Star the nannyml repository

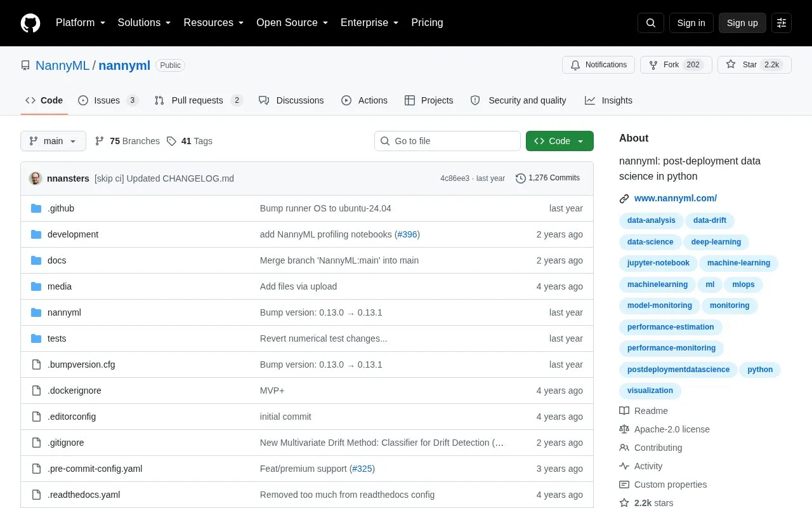754,65
